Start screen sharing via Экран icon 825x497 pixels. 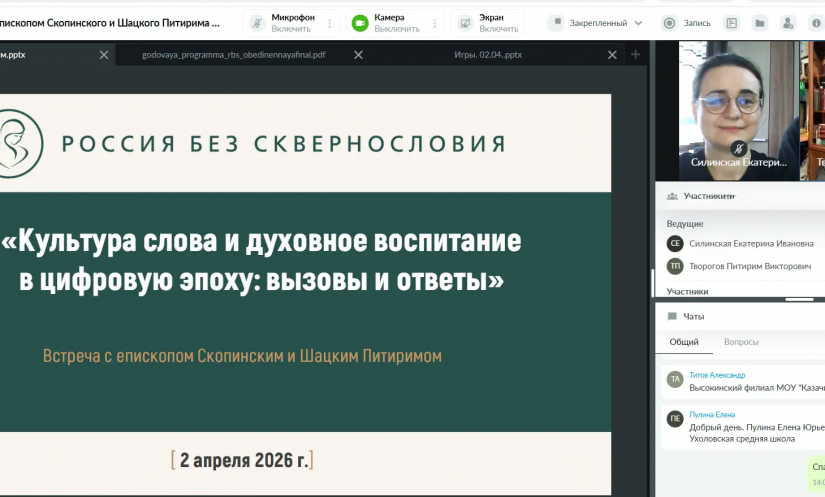click(465, 23)
